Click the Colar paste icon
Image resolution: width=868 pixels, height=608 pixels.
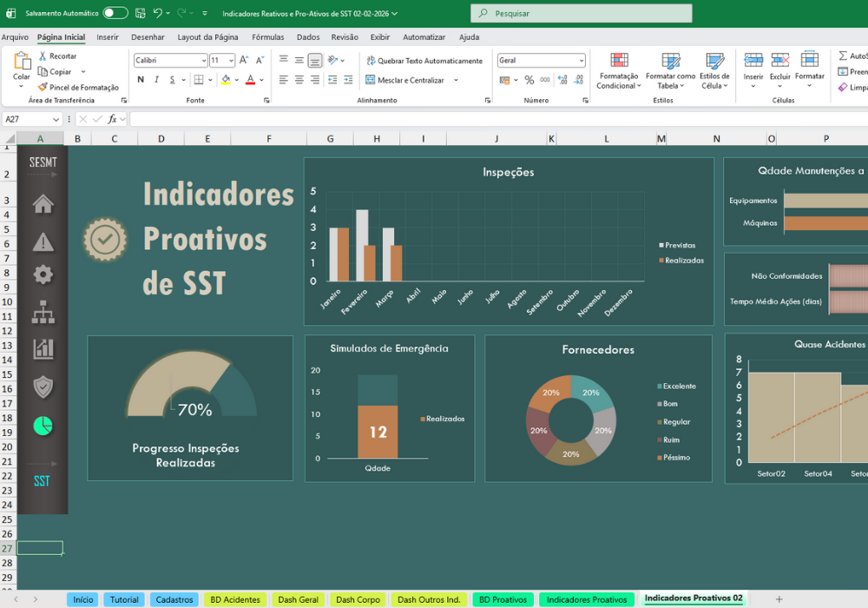tap(22, 61)
